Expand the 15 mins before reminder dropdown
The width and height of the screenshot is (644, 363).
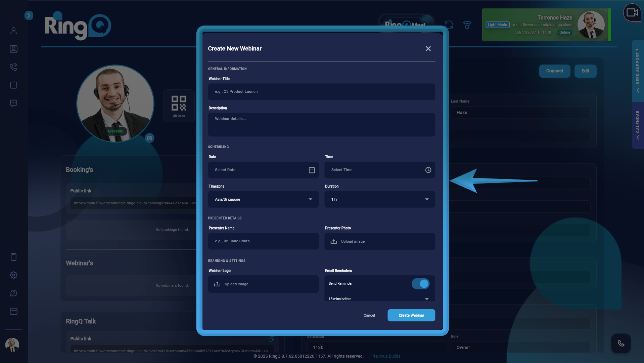tap(427, 298)
